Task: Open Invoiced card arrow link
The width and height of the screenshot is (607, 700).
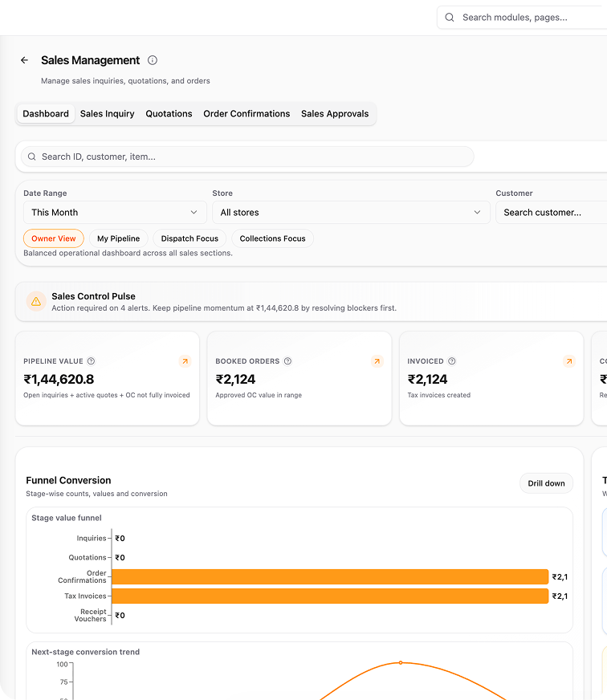Action: (569, 361)
